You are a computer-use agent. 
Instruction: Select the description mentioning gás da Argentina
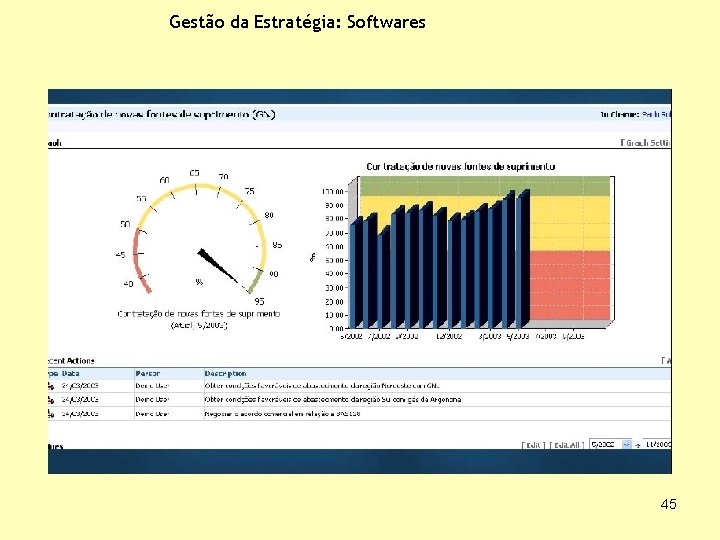point(333,399)
